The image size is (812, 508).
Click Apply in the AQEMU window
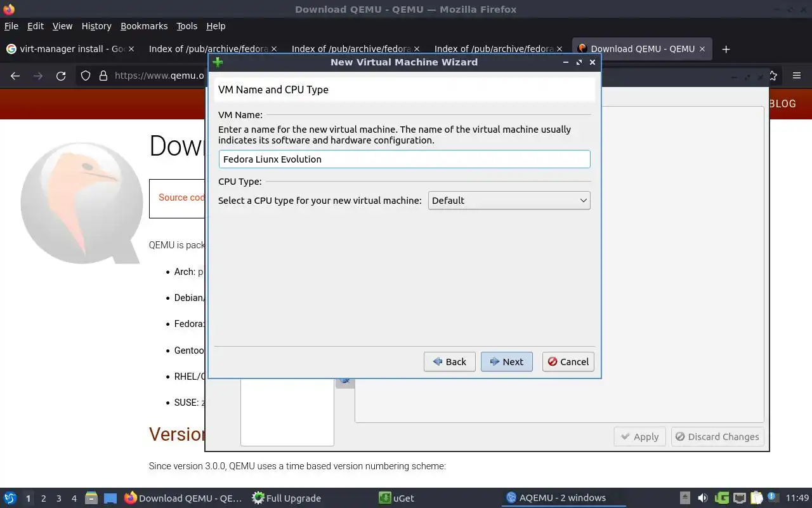tap(639, 437)
